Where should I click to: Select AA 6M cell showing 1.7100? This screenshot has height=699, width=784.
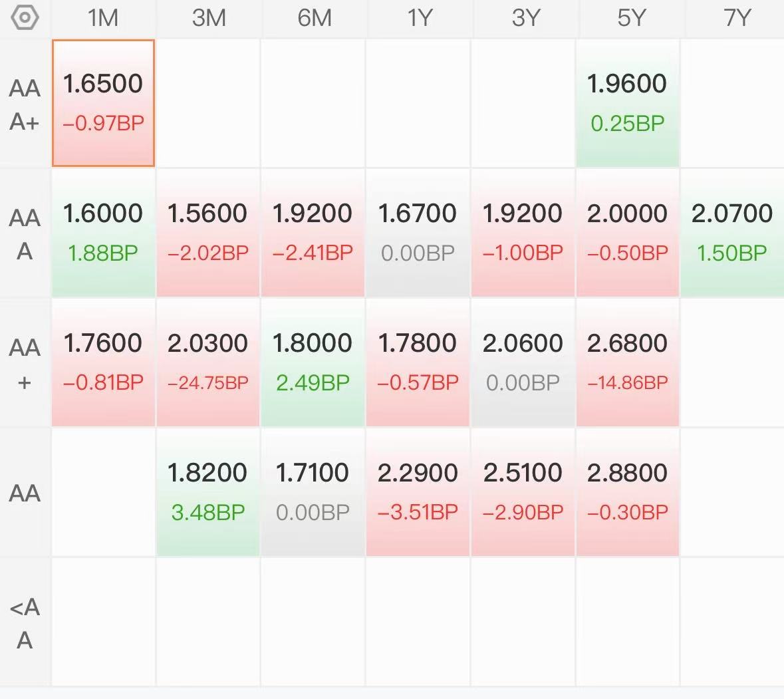313,493
